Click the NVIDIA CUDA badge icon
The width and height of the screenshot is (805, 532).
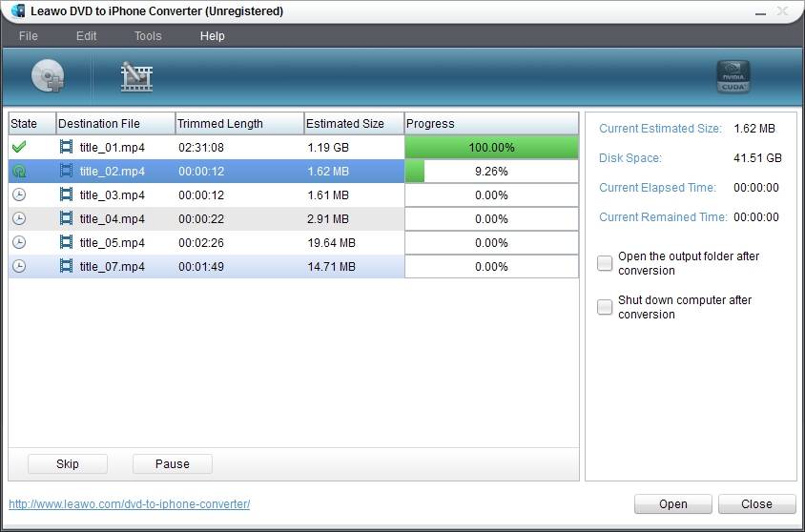click(x=733, y=77)
